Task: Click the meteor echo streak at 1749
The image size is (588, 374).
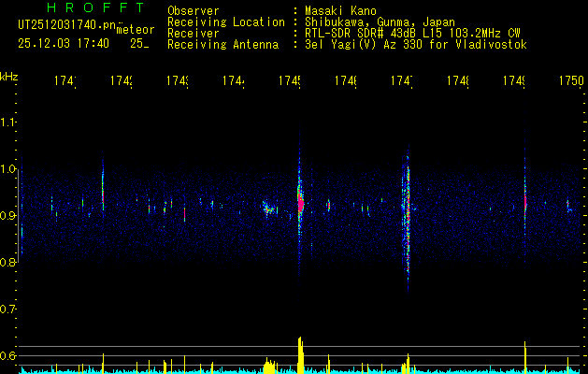Action: click(525, 201)
